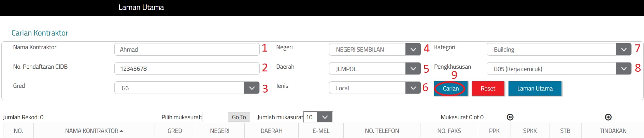Viewport: 644px width, 138px height.
Task: Expand the Jenis dropdown showing Local
Action: (x=413, y=88)
